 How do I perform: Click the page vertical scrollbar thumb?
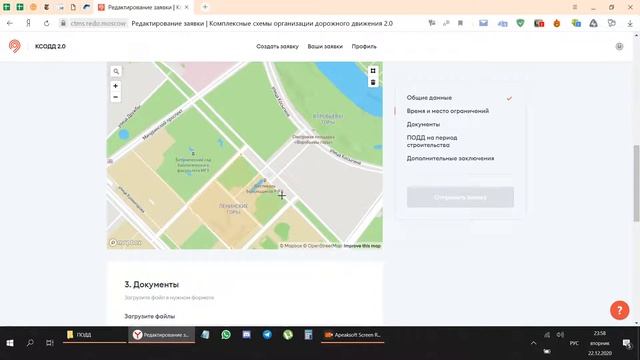point(636,183)
